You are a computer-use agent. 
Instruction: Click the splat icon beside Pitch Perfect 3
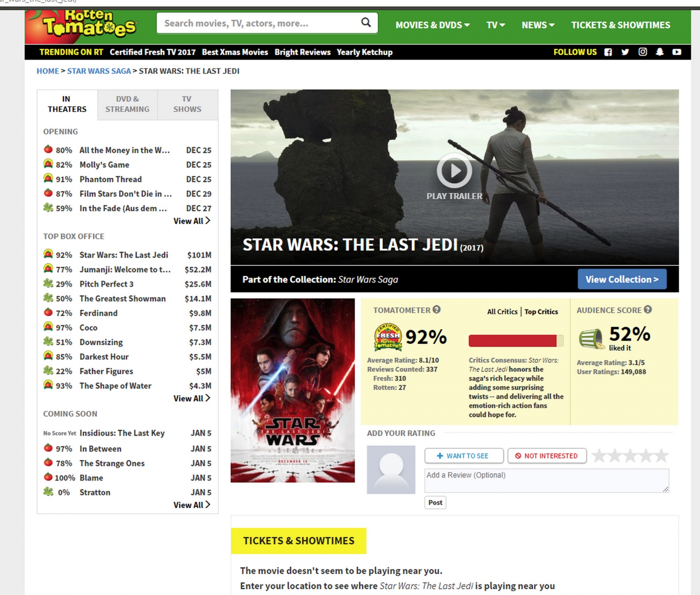[x=48, y=283]
